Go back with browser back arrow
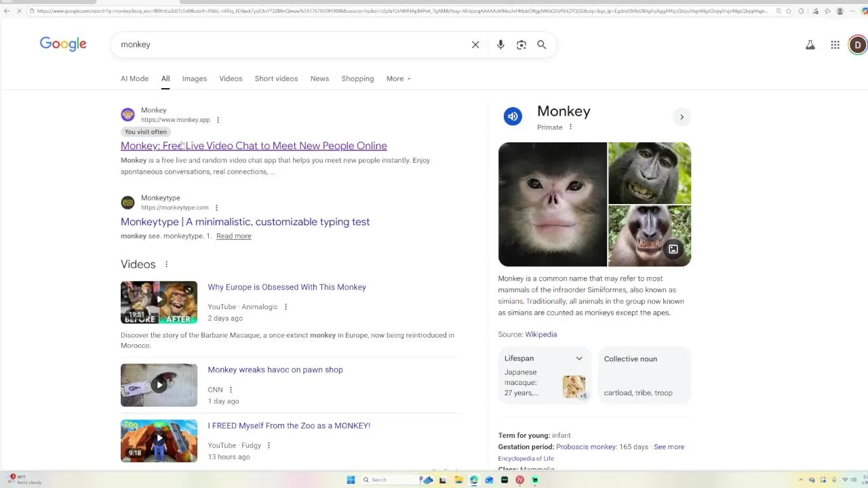The width and height of the screenshot is (868, 488). click(7, 11)
